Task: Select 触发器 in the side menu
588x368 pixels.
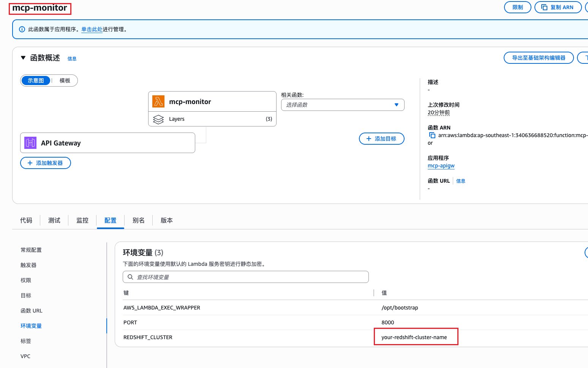Action: [x=28, y=265]
